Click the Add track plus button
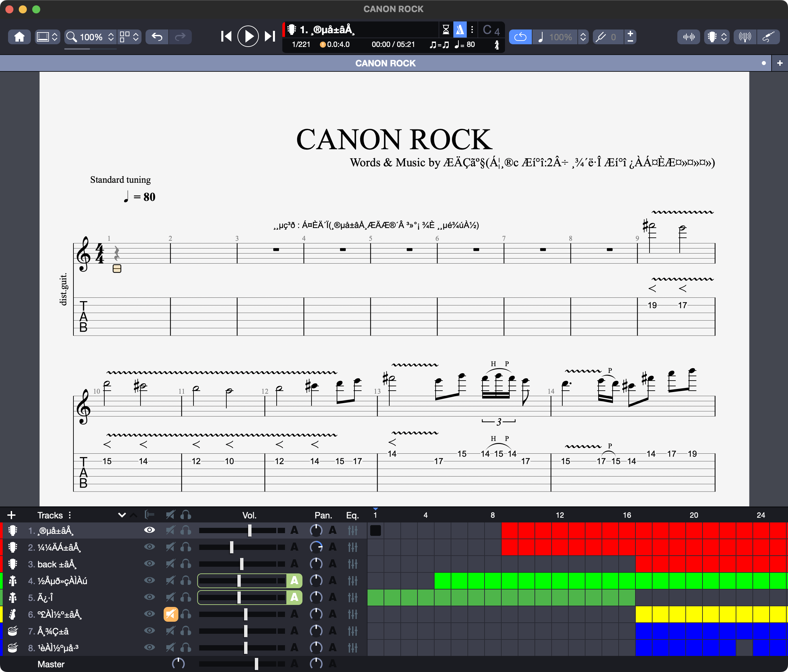The height and width of the screenshot is (672, 788). click(x=11, y=515)
